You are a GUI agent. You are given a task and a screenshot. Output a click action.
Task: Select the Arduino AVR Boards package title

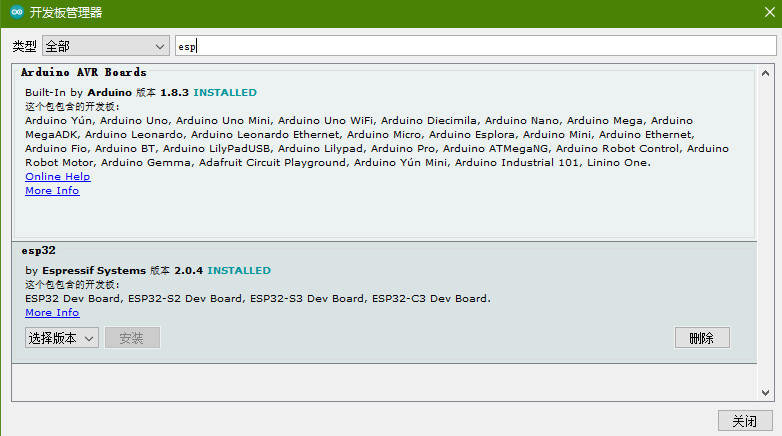(x=84, y=72)
